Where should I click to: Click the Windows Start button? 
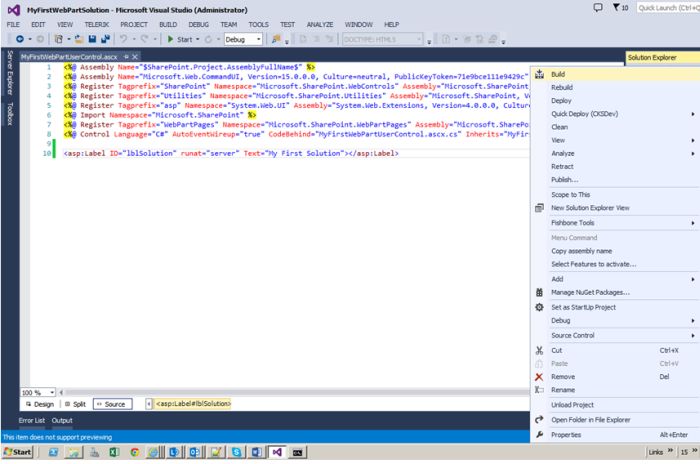coord(18,453)
